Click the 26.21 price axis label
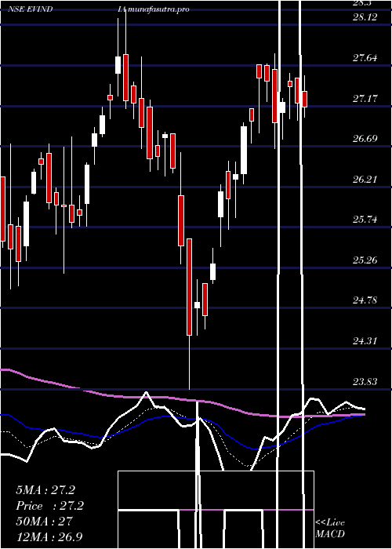The image size is (392, 549). tap(365, 180)
